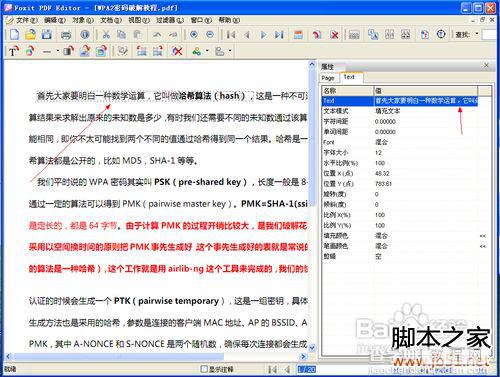Delete the object with the blue-and-red X icon

tap(177, 51)
